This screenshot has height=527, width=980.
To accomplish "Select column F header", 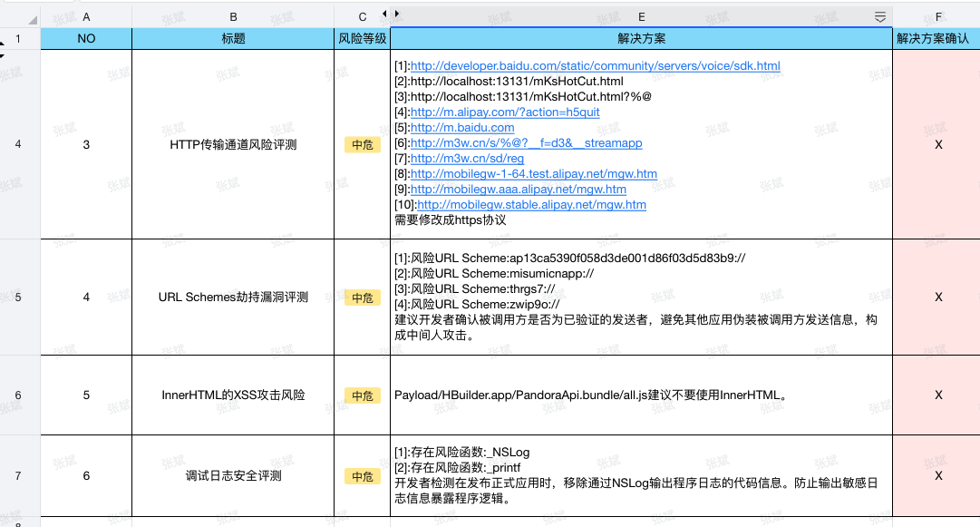I will point(937,16).
